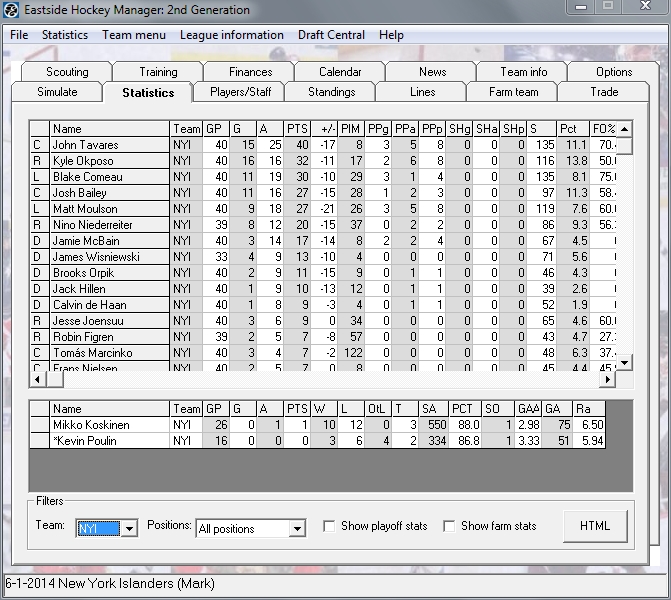Select the Players/Staff tab
The height and width of the screenshot is (600, 671).
[240, 92]
